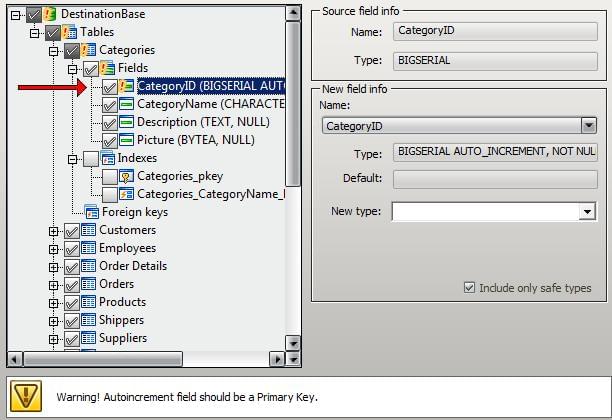Expand the Products table node
612x420 pixels.
[53, 303]
